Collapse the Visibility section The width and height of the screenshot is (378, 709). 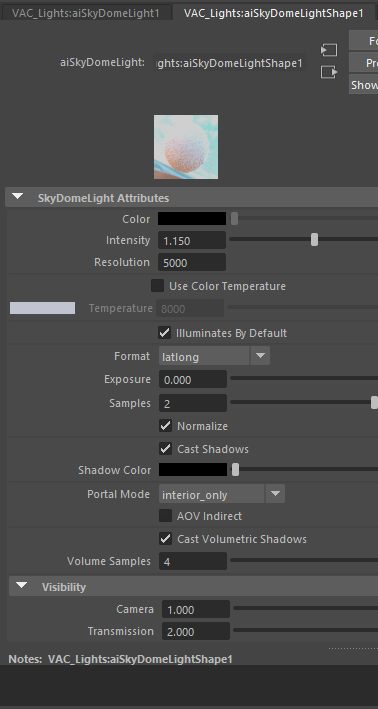(21, 586)
